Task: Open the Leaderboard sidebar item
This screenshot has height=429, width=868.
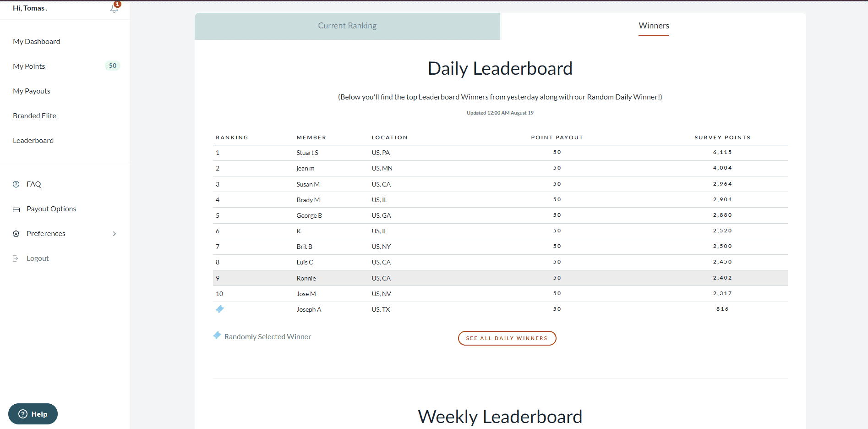Action: (x=33, y=141)
